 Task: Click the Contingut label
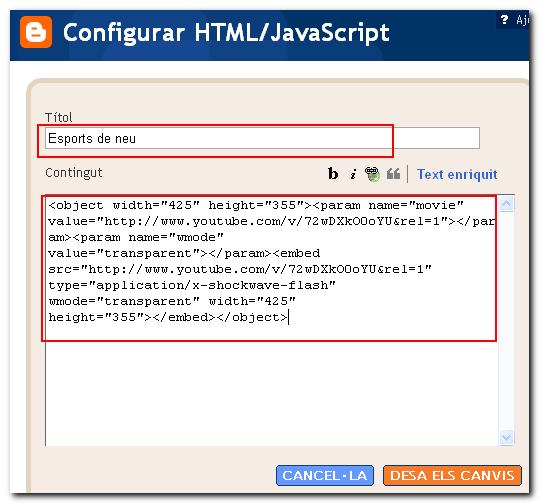tap(74, 173)
